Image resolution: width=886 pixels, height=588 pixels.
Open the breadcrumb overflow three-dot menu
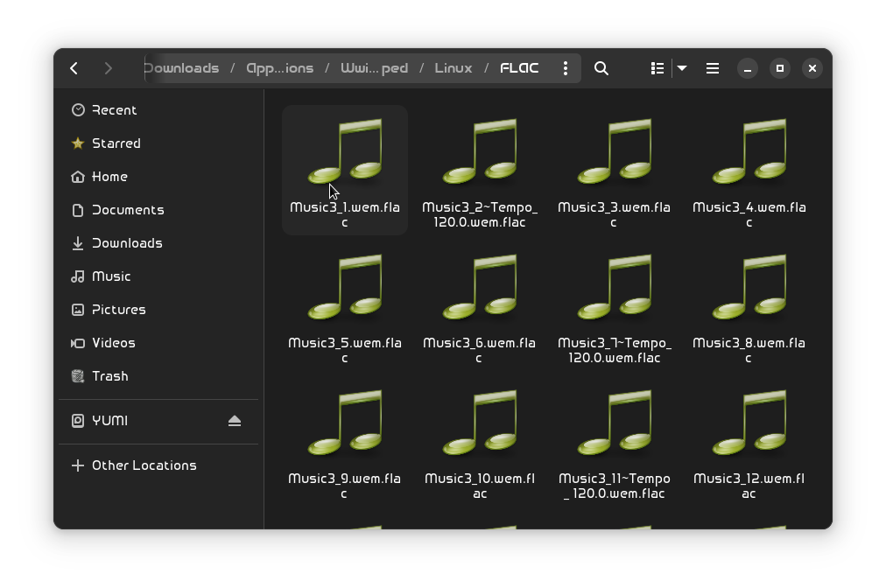[x=566, y=67]
